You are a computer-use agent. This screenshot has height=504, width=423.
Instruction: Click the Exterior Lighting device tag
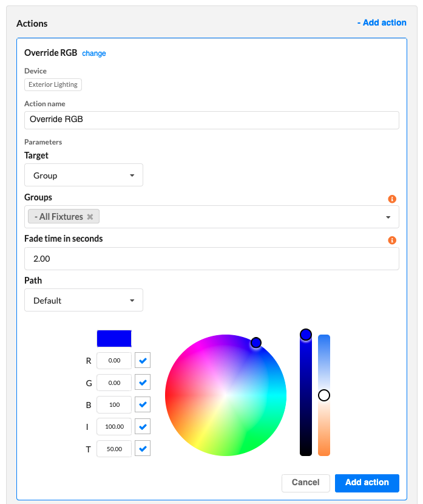[53, 84]
